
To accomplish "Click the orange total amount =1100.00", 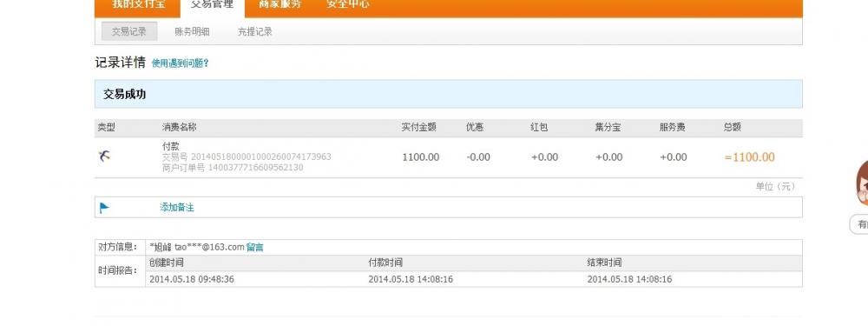I will click(x=750, y=156).
